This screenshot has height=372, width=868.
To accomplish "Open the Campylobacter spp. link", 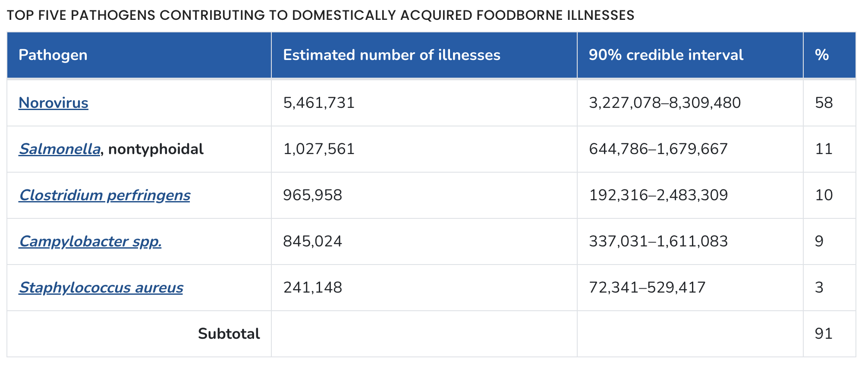I will [x=90, y=242].
